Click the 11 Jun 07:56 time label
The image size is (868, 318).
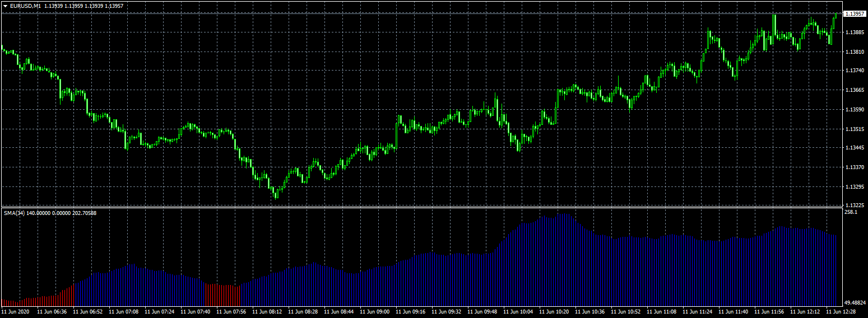[x=231, y=311]
